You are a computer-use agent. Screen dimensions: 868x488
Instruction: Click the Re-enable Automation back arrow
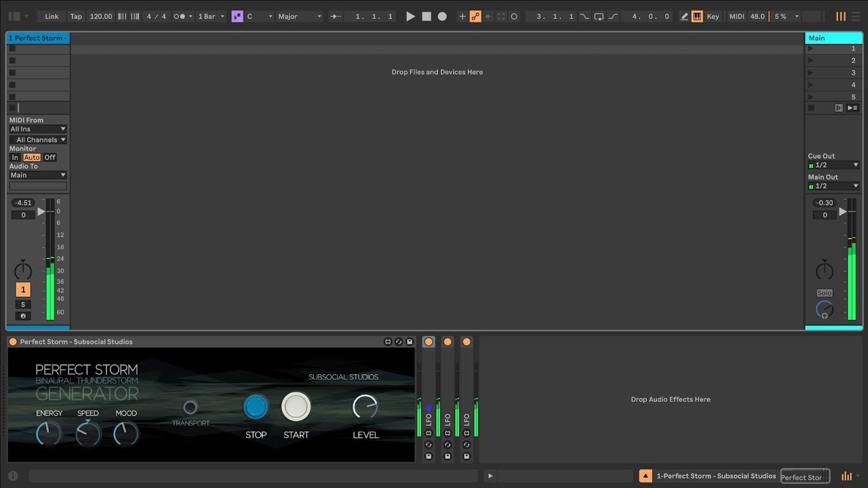pos(488,16)
